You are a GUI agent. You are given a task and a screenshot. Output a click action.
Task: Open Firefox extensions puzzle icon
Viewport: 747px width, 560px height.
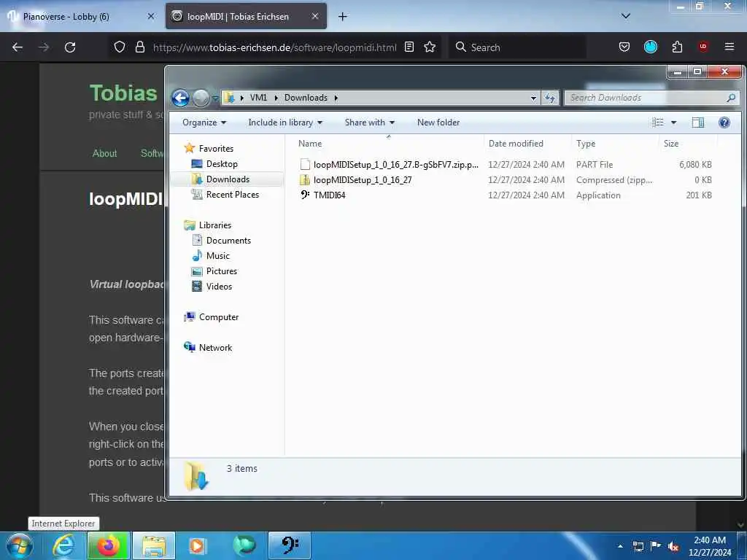click(x=677, y=47)
